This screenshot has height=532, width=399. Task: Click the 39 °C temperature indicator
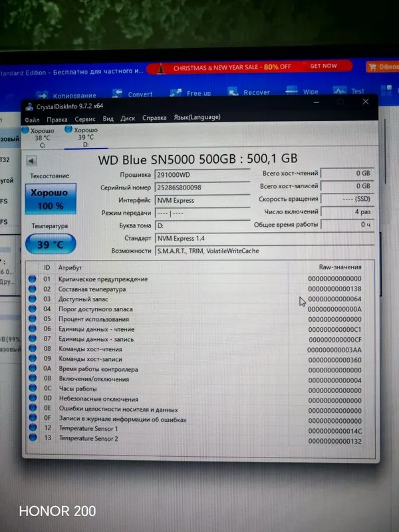click(x=51, y=244)
